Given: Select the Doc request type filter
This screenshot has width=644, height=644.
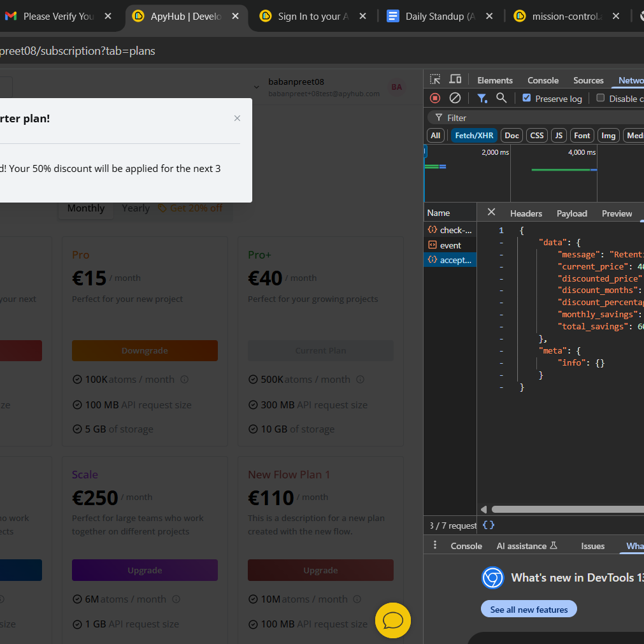Looking at the screenshot, I should tap(512, 135).
